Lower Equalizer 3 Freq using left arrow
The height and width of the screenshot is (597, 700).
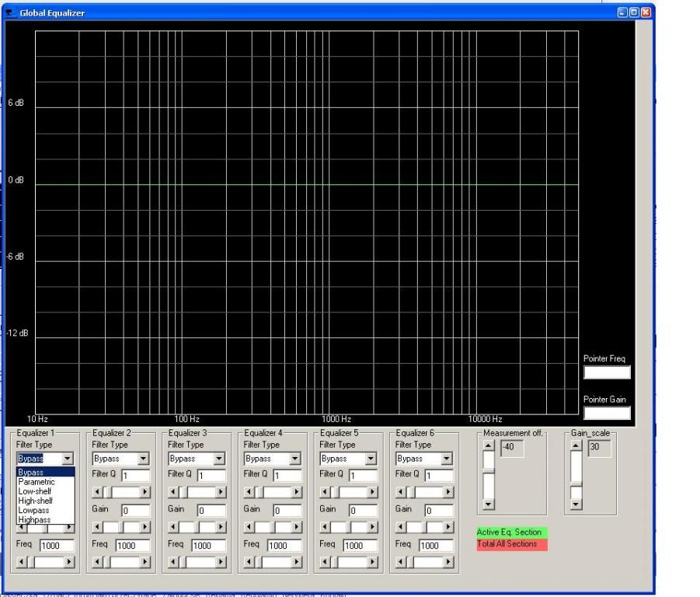(173, 562)
